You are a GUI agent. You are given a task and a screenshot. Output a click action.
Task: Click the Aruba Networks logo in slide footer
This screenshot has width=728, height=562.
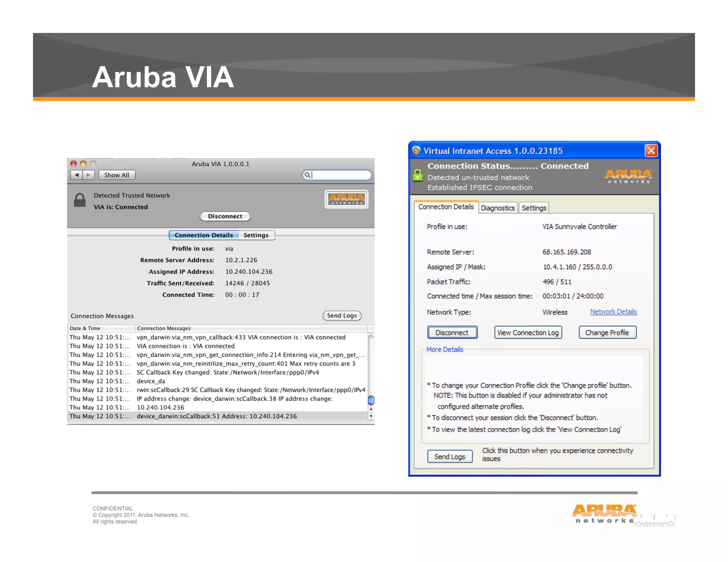tap(604, 514)
